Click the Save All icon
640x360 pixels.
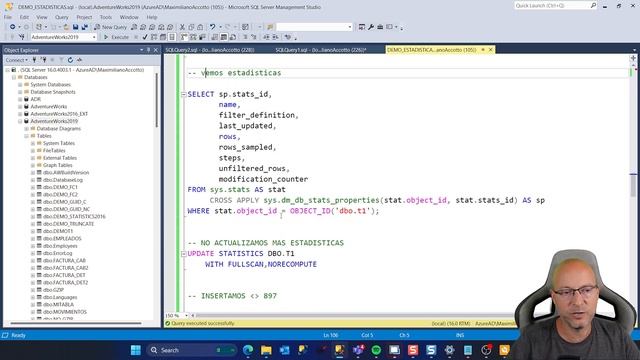[84, 27]
